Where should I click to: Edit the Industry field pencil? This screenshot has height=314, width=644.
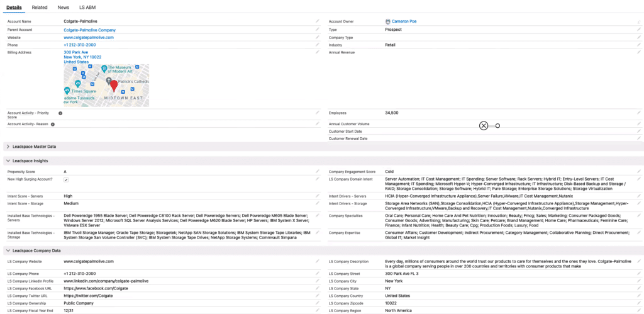(x=639, y=45)
